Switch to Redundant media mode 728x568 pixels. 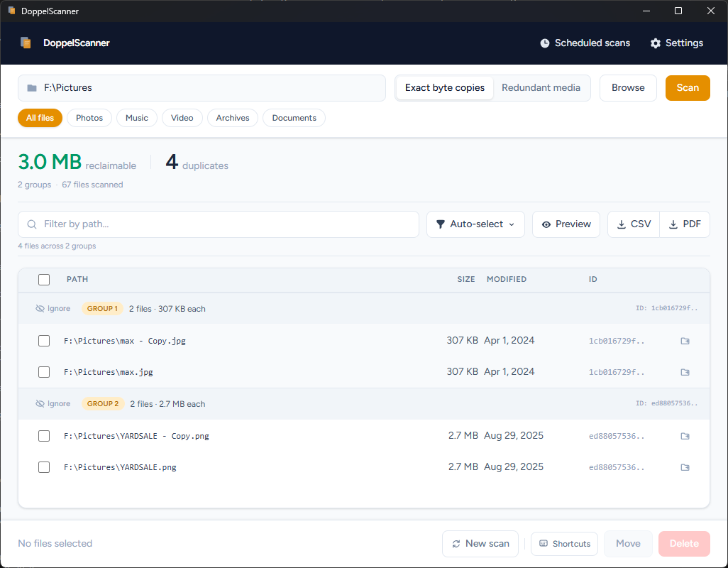[x=541, y=88]
